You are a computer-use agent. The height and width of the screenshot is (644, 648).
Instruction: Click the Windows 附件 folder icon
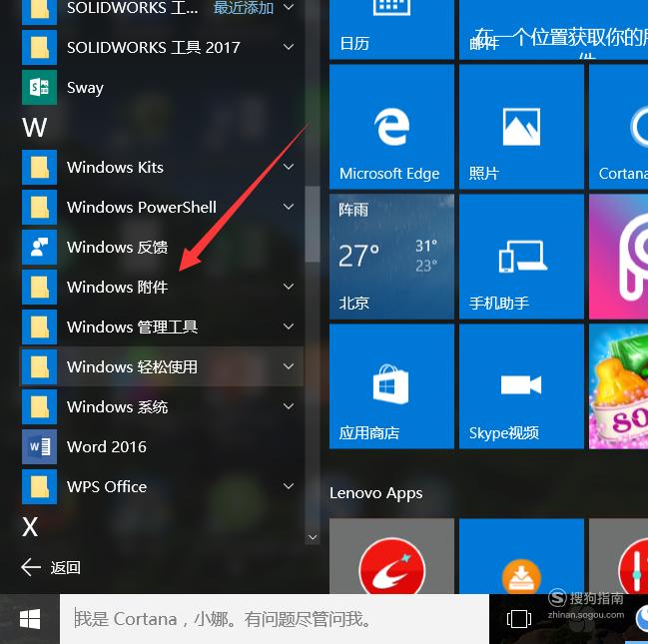(39, 287)
